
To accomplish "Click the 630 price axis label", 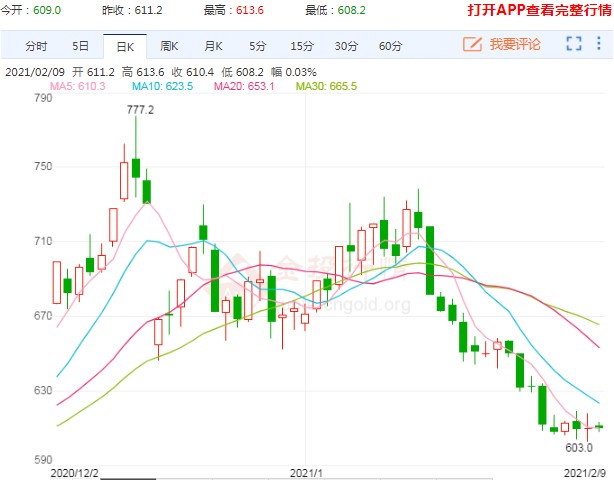I will (43, 390).
